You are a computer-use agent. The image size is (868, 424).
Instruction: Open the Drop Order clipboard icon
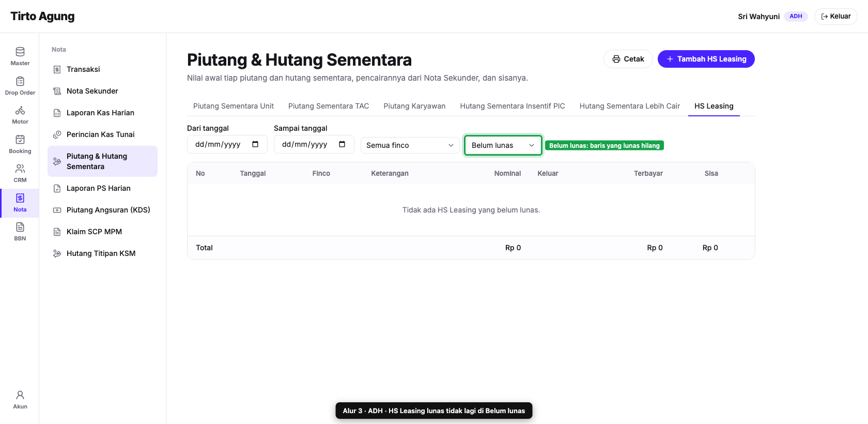[20, 81]
